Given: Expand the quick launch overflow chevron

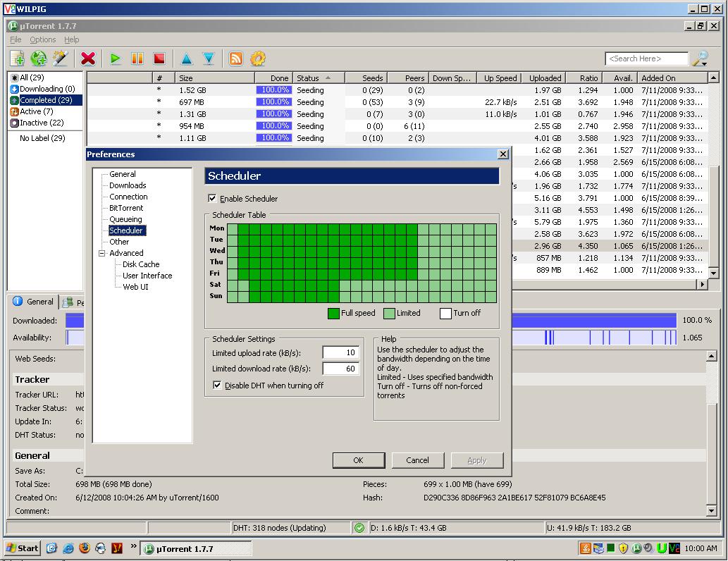Looking at the screenshot, I should coord(134,546).
